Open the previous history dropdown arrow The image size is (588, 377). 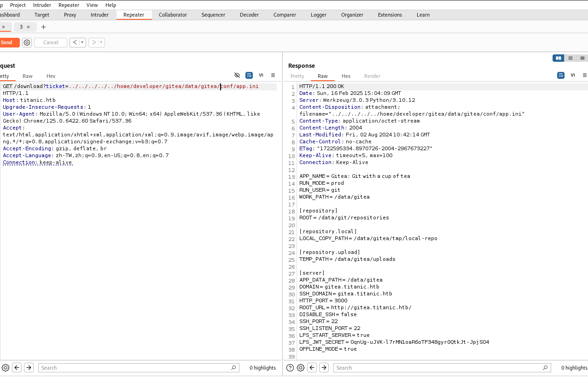[x=82, y=42]
